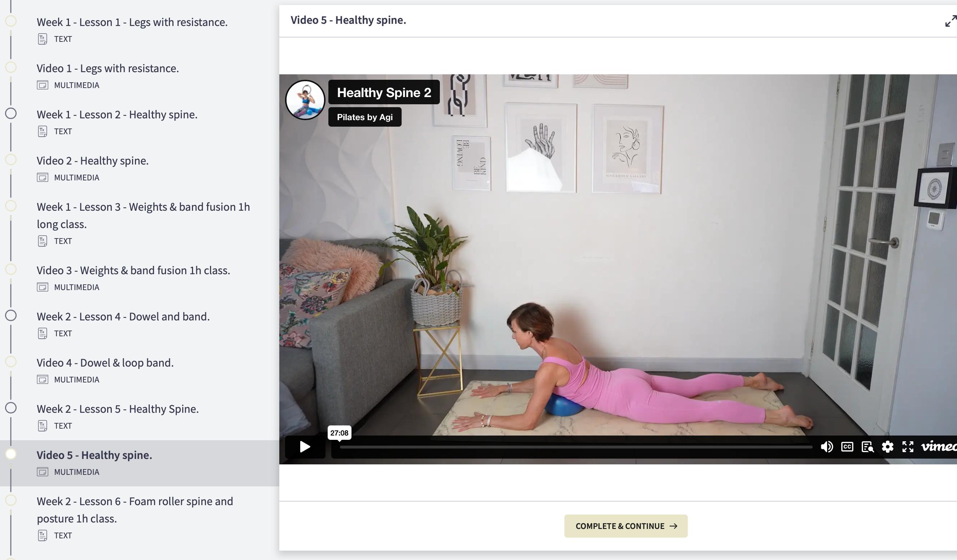This screenshot has width=957, height=560.
Task: Open Vimeo player settings gear
Action: pos(887,447)
